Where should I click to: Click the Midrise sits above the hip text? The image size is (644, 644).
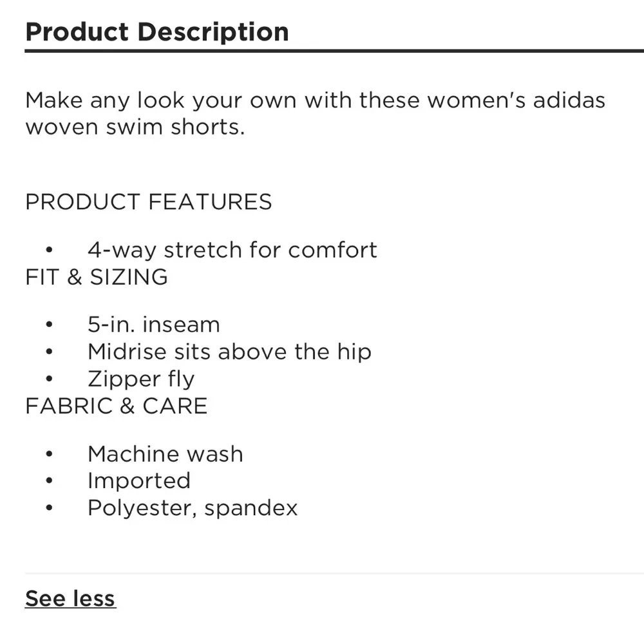229,352
